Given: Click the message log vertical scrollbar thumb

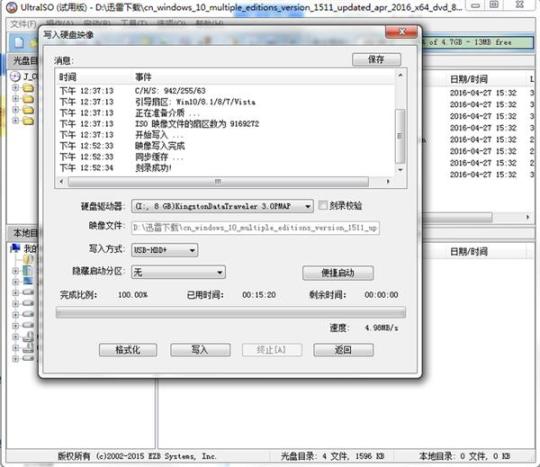Looking at the screenshot, I should pos(400,136).
